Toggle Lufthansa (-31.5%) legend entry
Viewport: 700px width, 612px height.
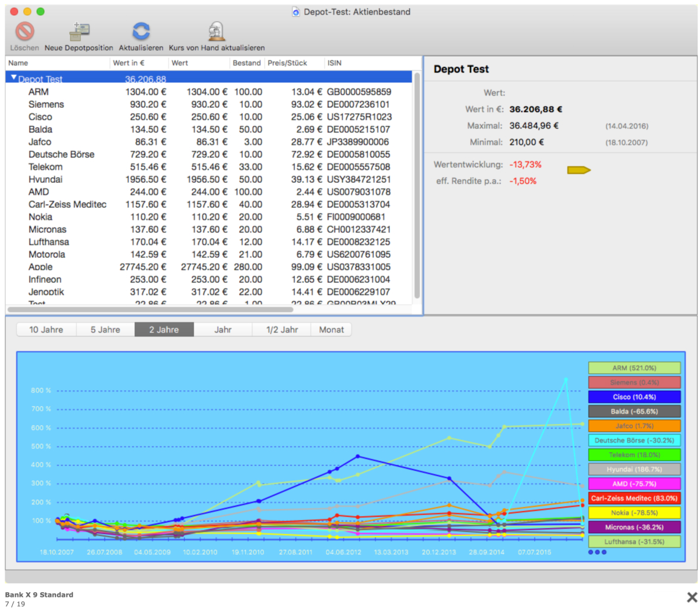click(x=635, y=542)
